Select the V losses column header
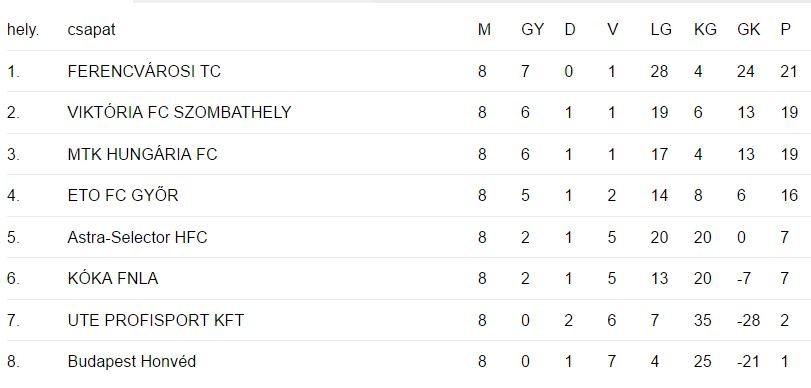Viewport: 811px width, 388px height. (612, 30)
